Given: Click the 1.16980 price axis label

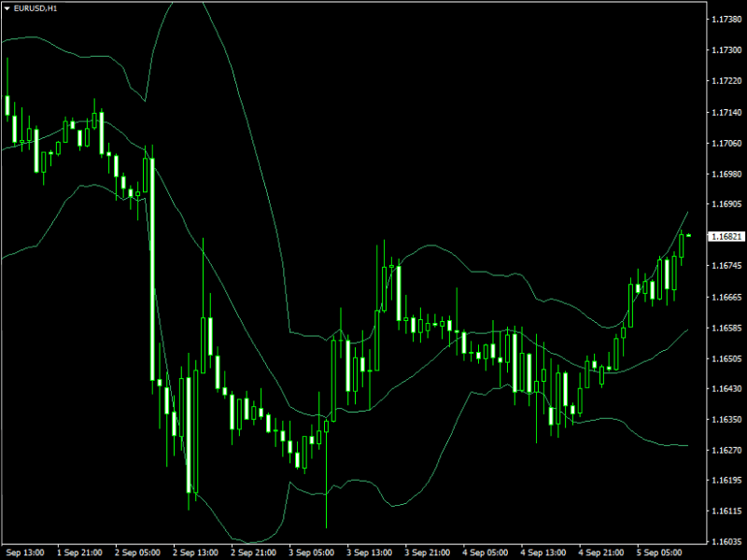Looking at the screenshot, I should (x=726, y=174).
